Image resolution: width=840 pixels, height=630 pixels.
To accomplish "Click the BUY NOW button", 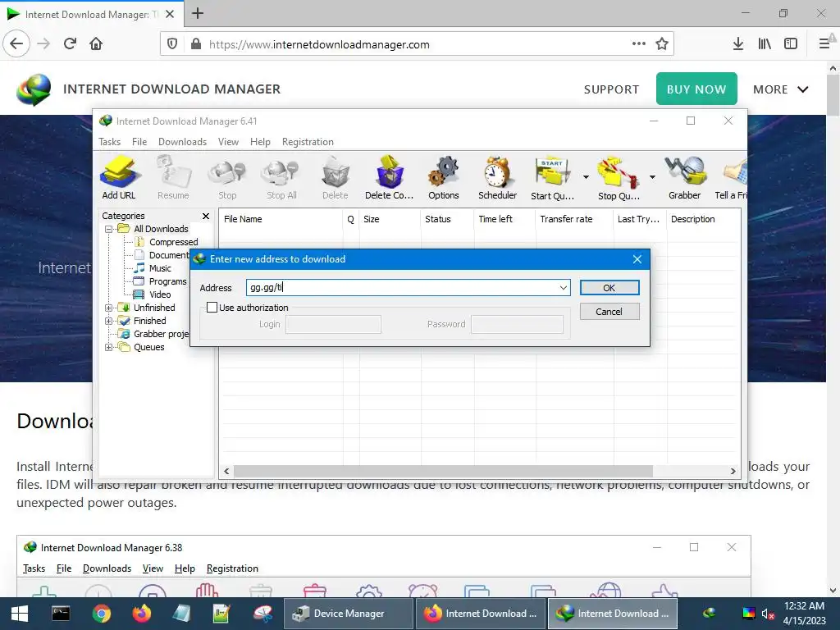I will (696, 89).
